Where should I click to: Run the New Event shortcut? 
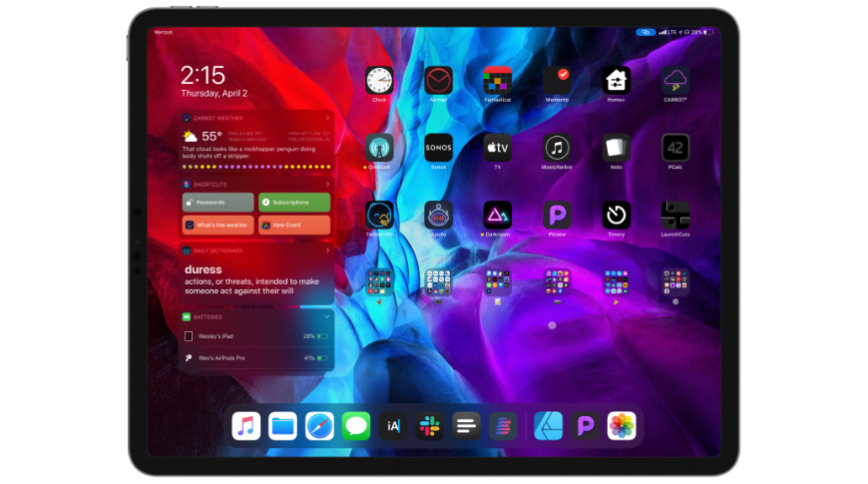294,225
